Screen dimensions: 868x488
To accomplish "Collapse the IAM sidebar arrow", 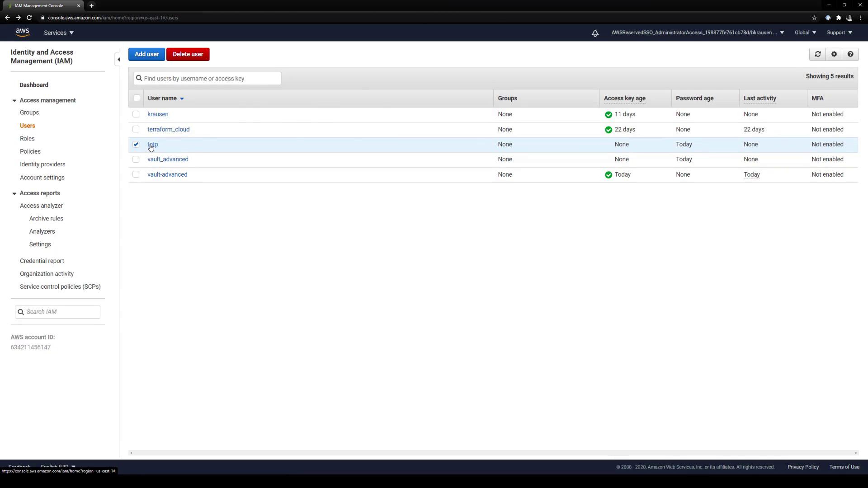I will (118, 59).
